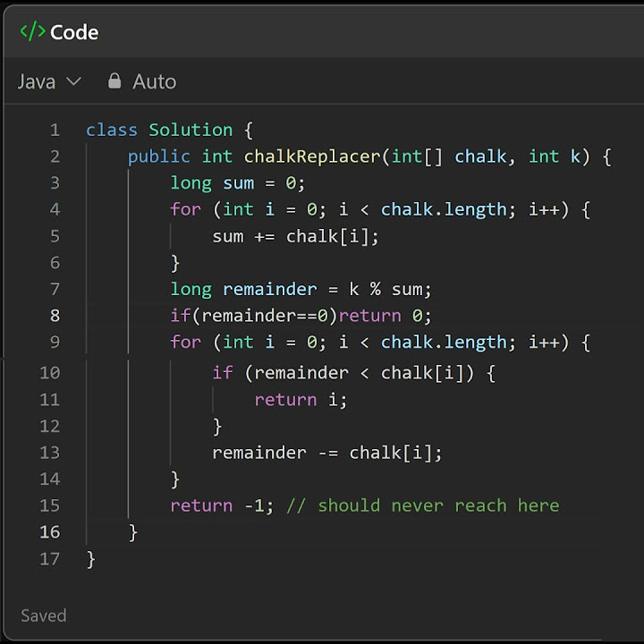Switch to the Code tab
Screen dimensions: 644x644
[x=73, y=32]
